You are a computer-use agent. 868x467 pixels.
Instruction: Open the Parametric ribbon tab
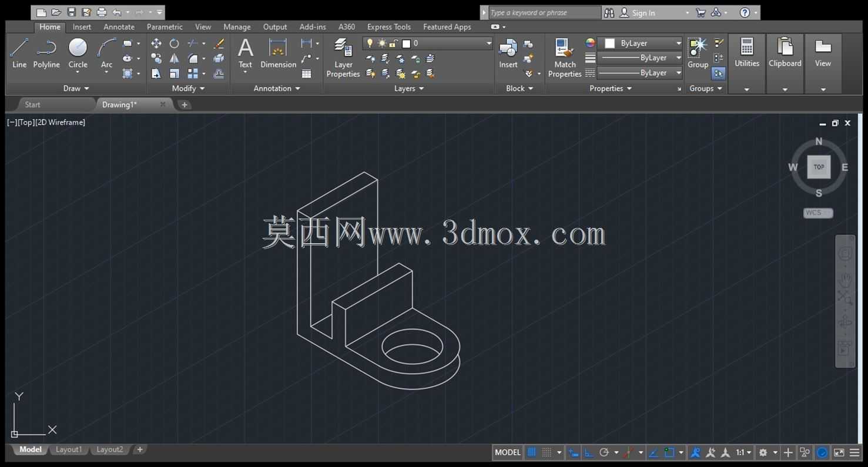coord(165,26)
